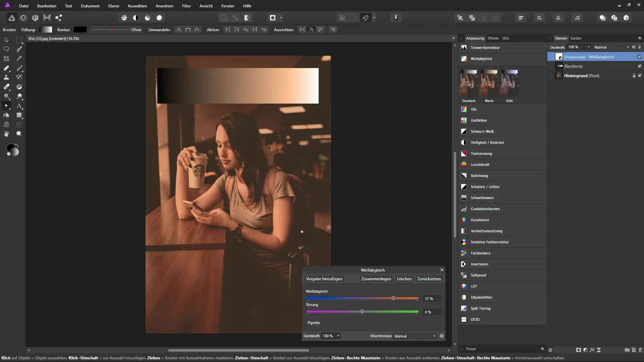Open the Füllung gradient swatch
This screenshot has height=362, width=644.
click(46, 29)
